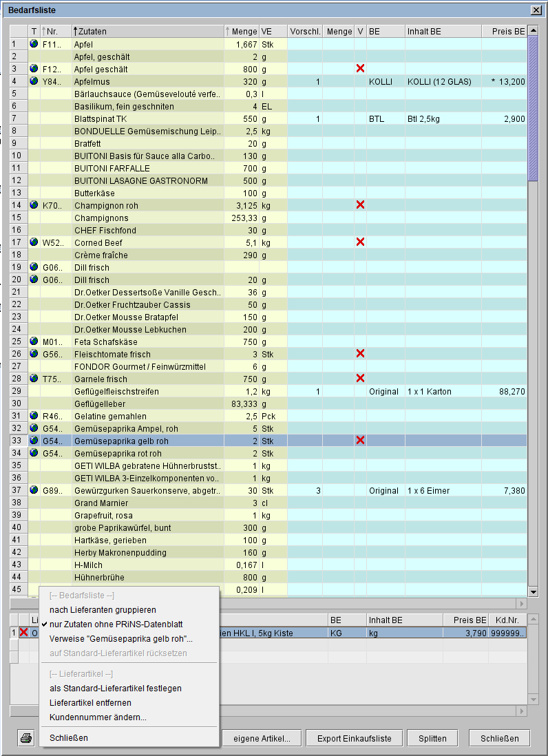The width and height of the screenshot is (548, 756).
Task: Select 'Kundennummer ändern...' from the context menu
Action: click(98, 717)
